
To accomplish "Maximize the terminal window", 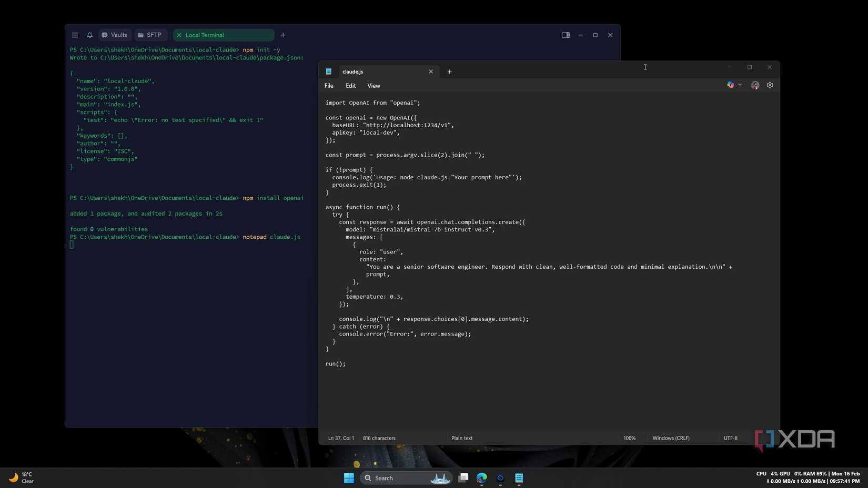I will (x=596, y=35).
